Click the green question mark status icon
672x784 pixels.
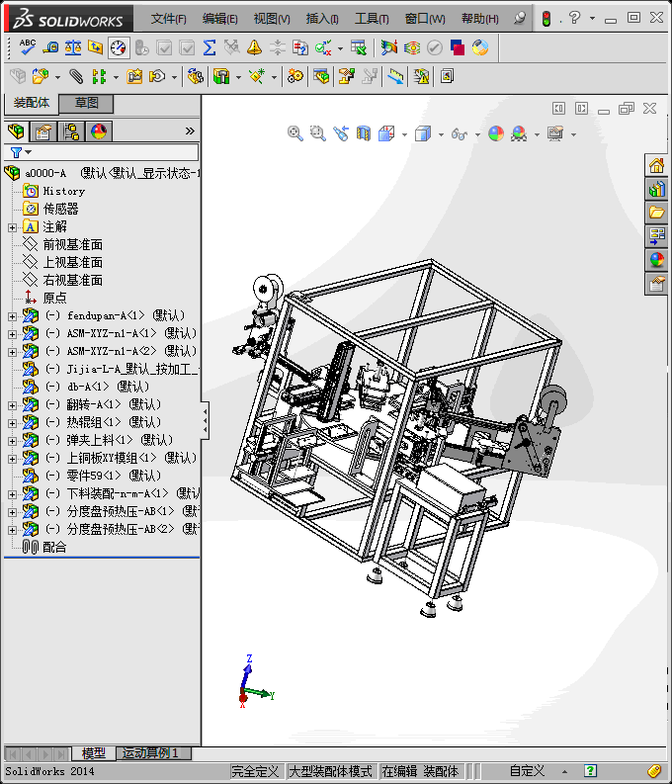(x=590, y=770)
